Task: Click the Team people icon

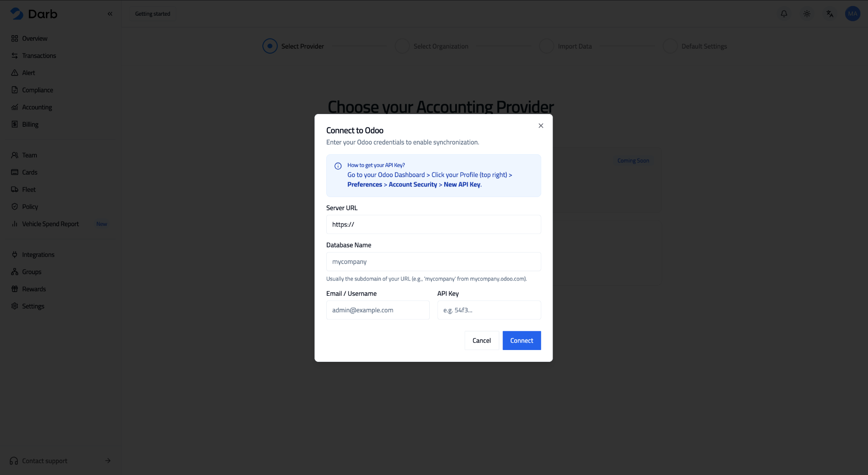Action: pyautogui.click(x=15, y=155)
